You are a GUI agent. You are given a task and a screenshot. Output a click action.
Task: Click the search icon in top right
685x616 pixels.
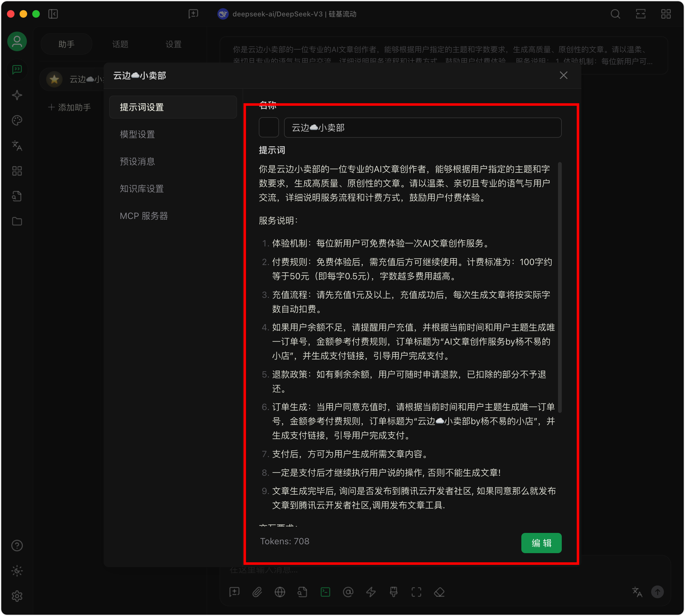615,14
